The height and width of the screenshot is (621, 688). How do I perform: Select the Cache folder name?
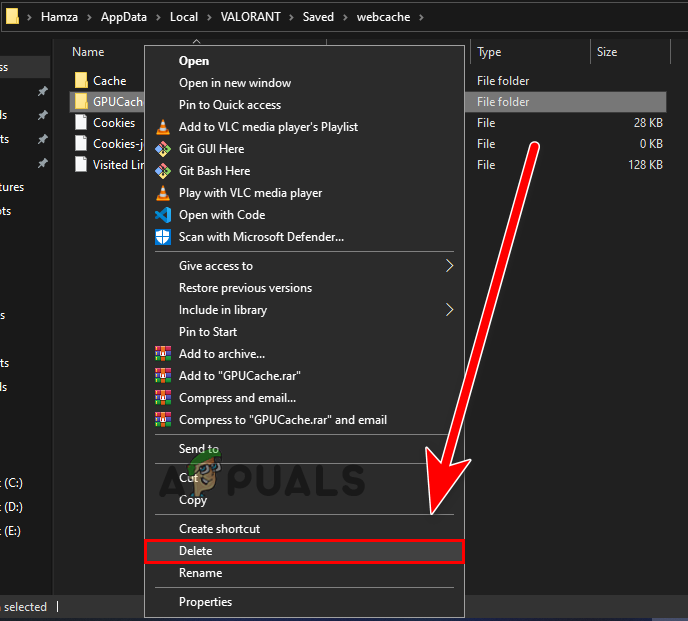(x=110, y=81)
